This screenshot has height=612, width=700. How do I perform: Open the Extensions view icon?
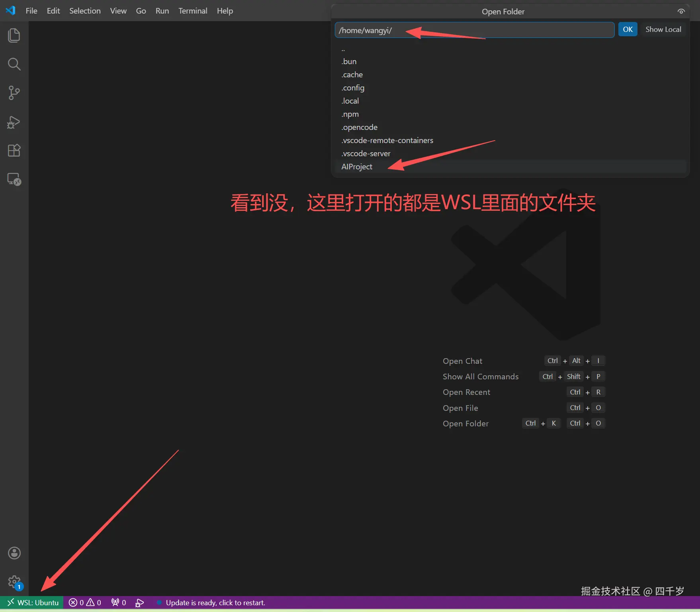[14, 150]
